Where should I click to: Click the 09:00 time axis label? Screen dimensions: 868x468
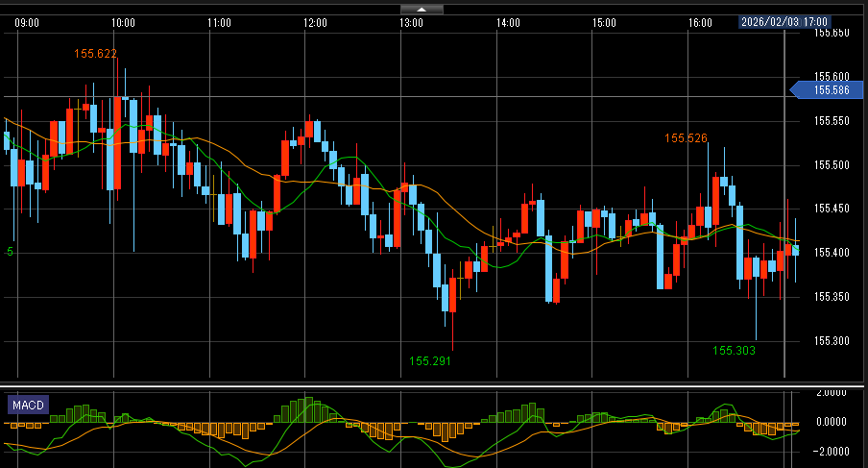click(28, 22)
